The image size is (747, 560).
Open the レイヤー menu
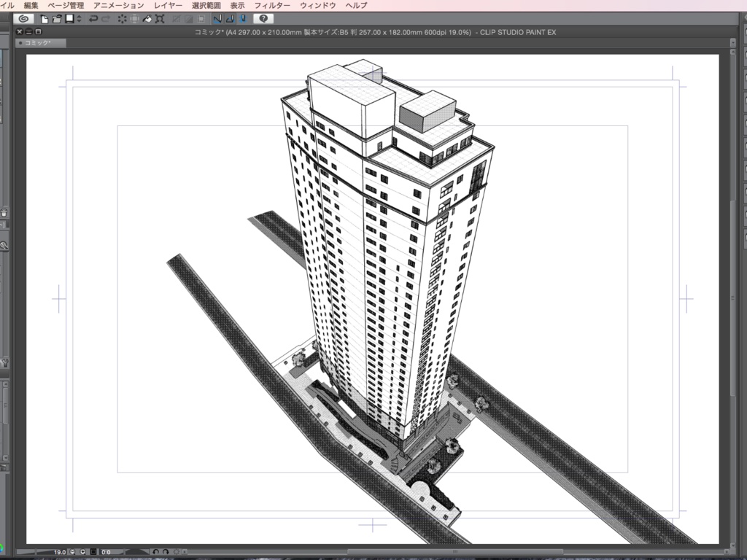click(169, 4)
